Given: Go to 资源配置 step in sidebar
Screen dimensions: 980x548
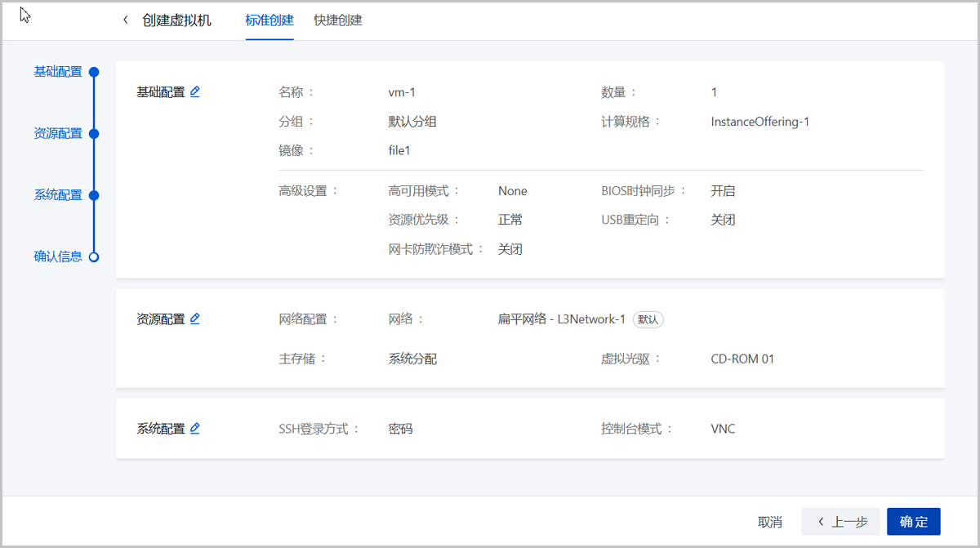Looking at the screenshot, I should (x=58, y=133).
